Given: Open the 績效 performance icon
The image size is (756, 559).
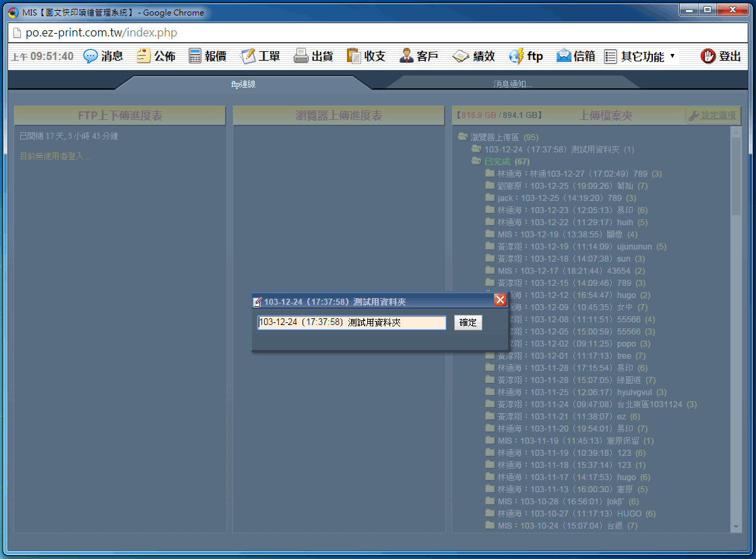Looking at the screenshot, I should pos(461,57).
